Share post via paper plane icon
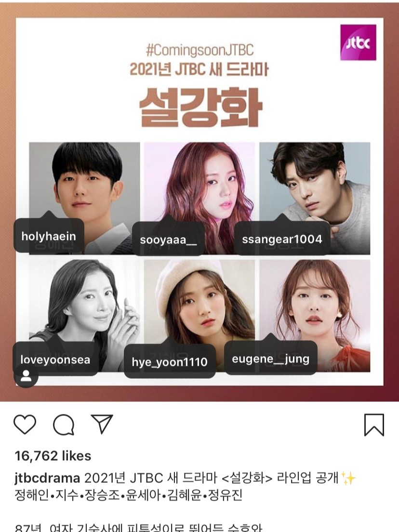Image resolution: width=399 pixels, height=532 pixels. [102, 424]
